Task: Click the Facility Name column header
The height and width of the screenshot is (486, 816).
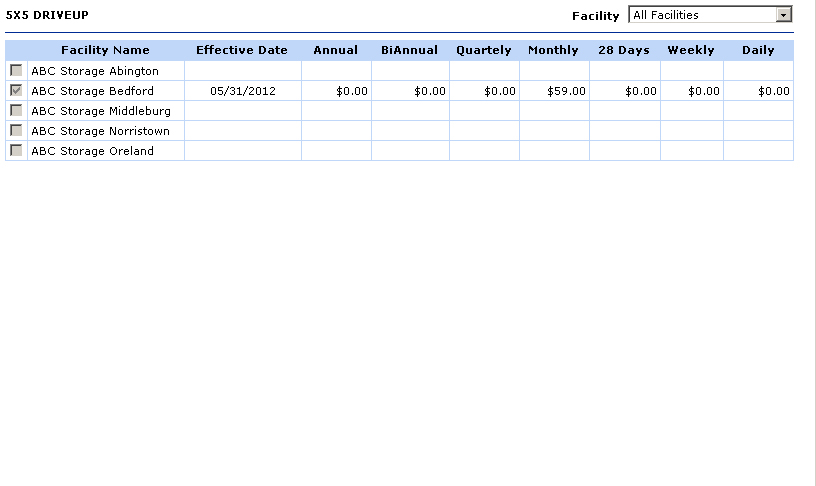Action: point(105,50)
